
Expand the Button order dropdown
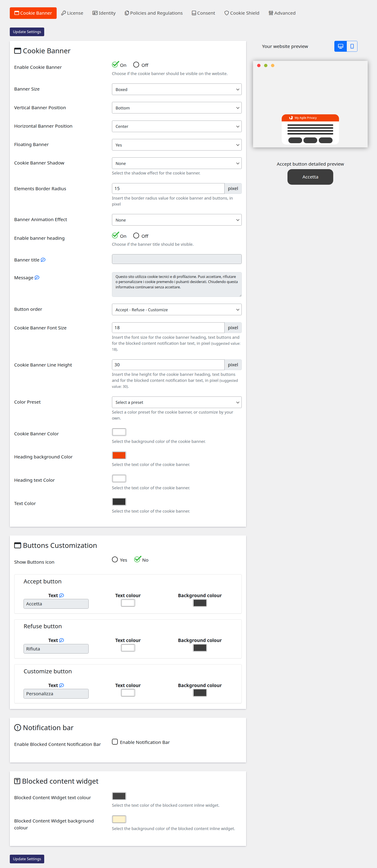[176, 309]
